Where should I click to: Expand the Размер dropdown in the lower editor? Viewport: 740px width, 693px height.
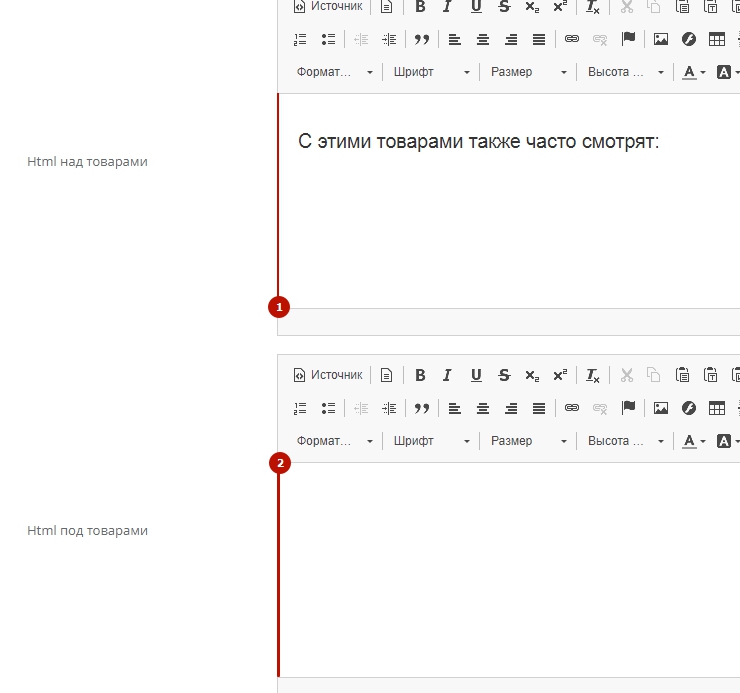coord(528,441)
